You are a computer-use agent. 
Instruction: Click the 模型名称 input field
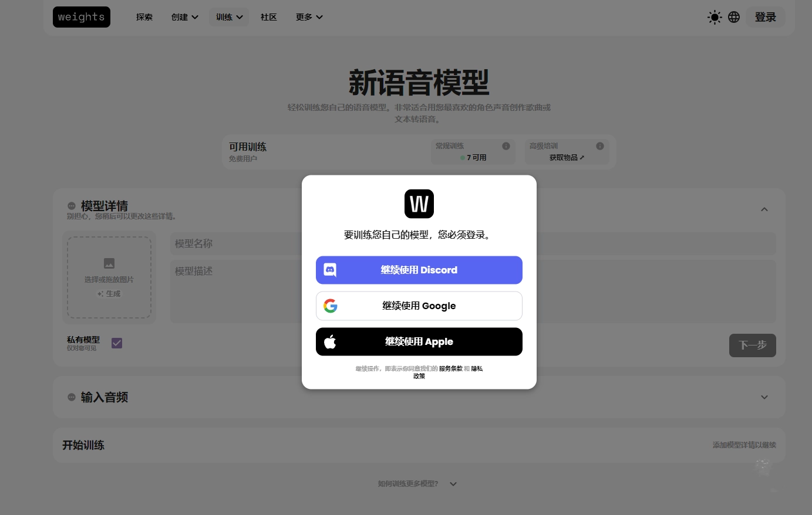point(235,243)
